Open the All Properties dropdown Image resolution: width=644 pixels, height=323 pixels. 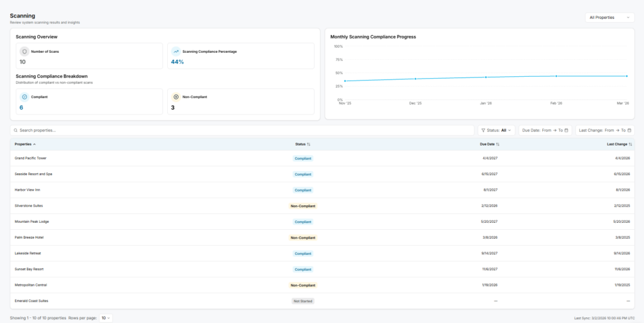pyautogui.click(x=609, y=18)
